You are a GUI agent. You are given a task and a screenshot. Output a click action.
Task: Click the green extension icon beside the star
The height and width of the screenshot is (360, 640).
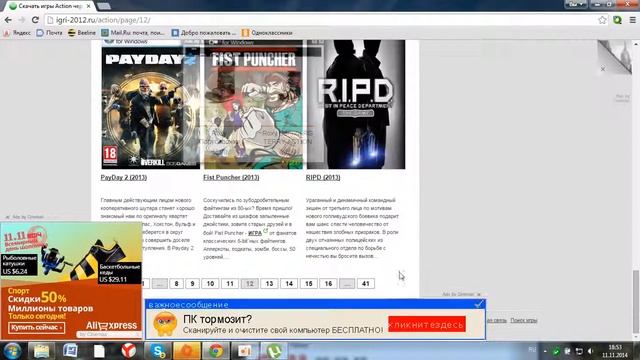coord(618,20)
